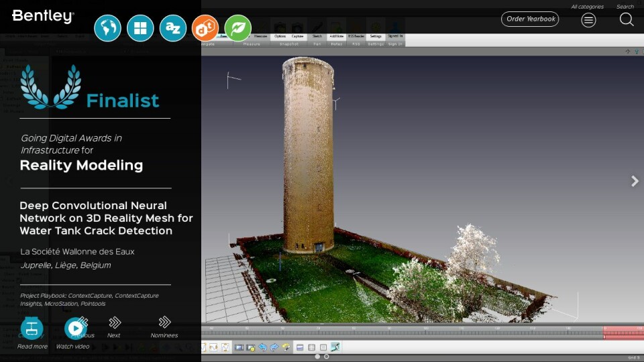Click the red region on the timeline
The width and height of the screenshot is (644, 362).
(x=623, y=333)
